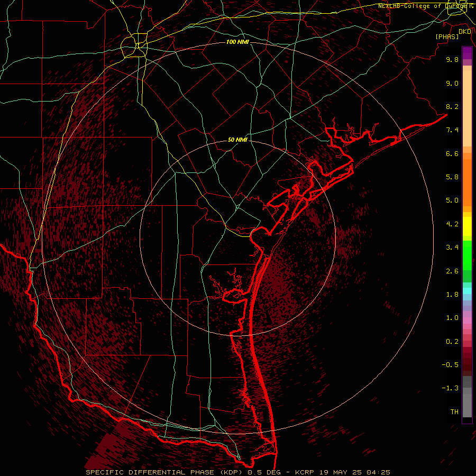Click the "04:25" timestamp text
The height and width of the screenshot is (476, 476).
pos(378,472)
